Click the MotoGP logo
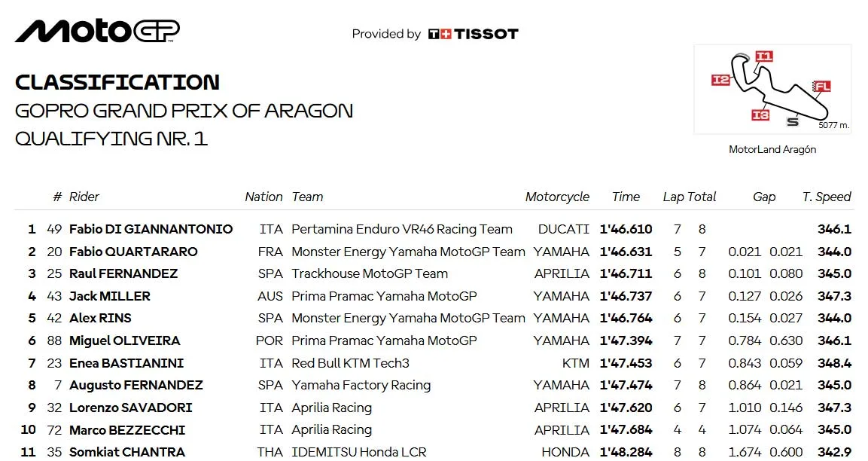Image resolution: width=868 pixels, height=461 pixels. tap(97, 31)
